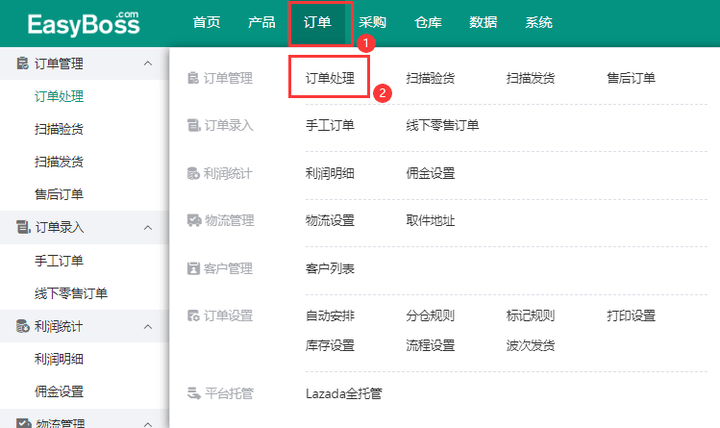720x428 pixels.
Task: Open the 订单 top menu tab
Action: 317,23
